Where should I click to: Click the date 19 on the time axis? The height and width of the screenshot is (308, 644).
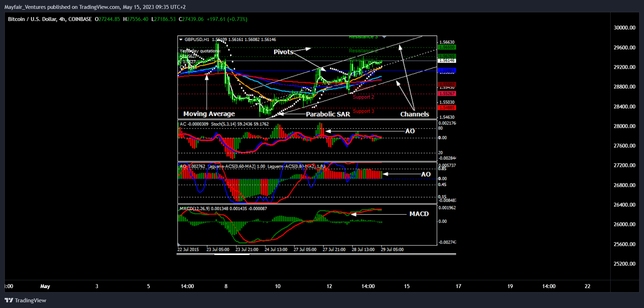(510, 286)
